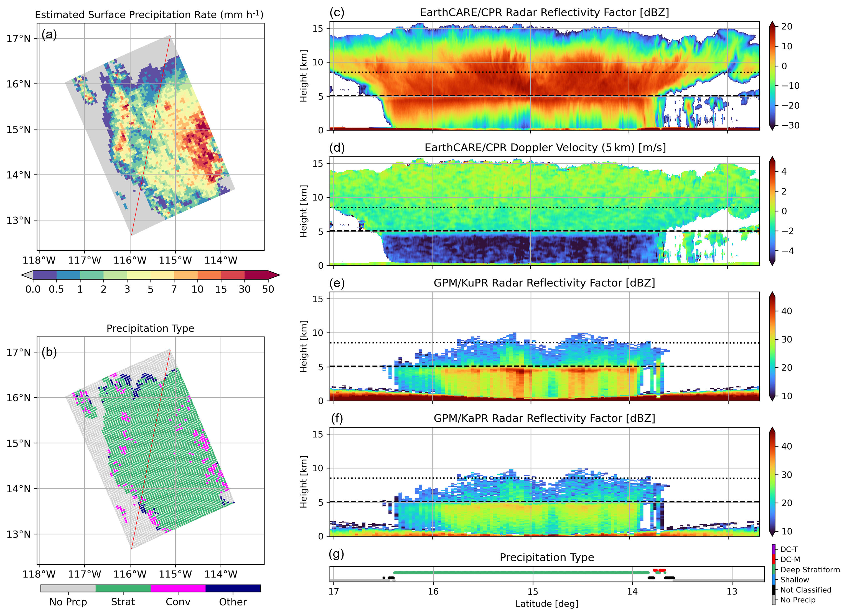Click panel label (c)

point(337,12)
